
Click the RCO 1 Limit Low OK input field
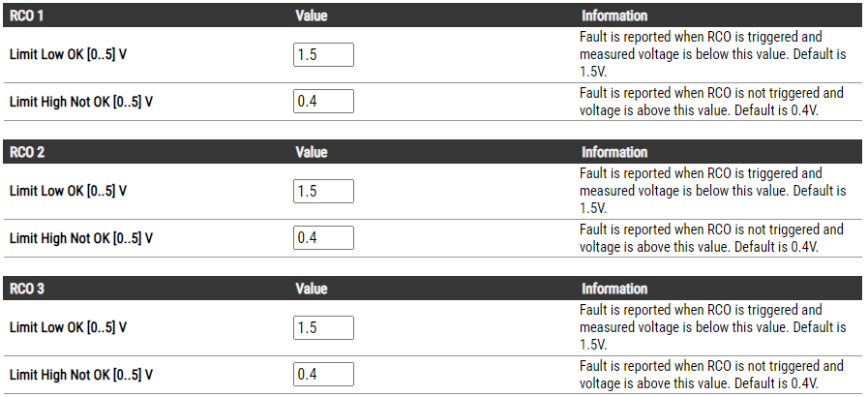(323, 55)
